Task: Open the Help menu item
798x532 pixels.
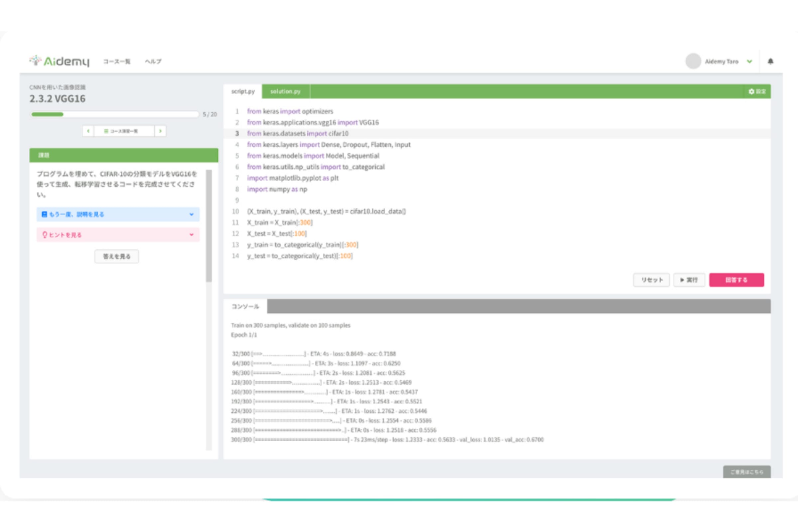Action: pyautogui.click(x=153, y=62)
